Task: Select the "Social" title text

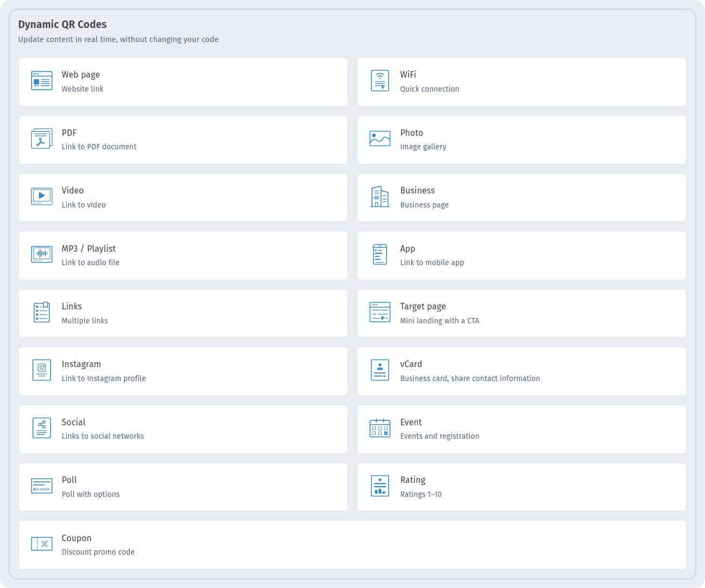Action: 73,422
